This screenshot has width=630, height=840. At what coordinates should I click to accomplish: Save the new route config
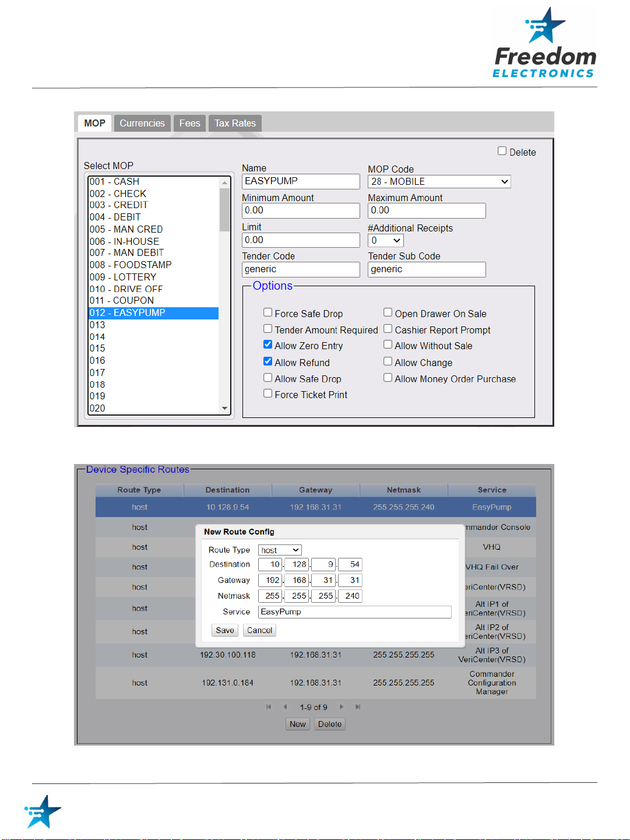tap(225, 630)
